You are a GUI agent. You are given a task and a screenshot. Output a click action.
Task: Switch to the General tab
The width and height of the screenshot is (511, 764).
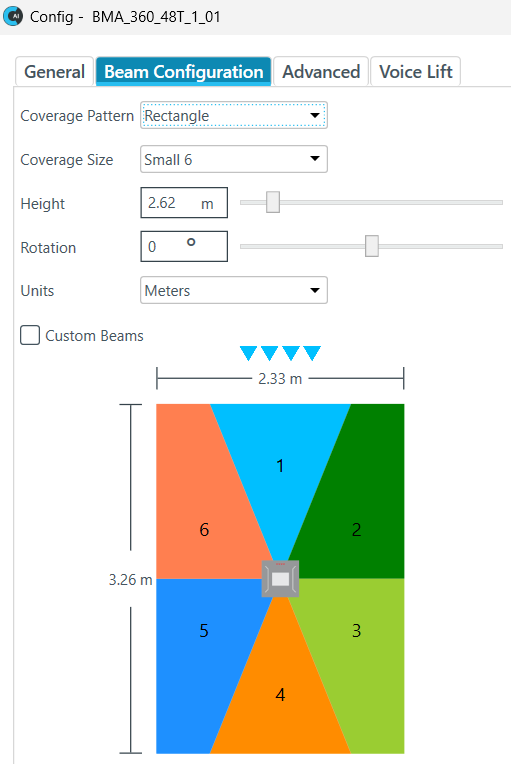tap(55, 72)
